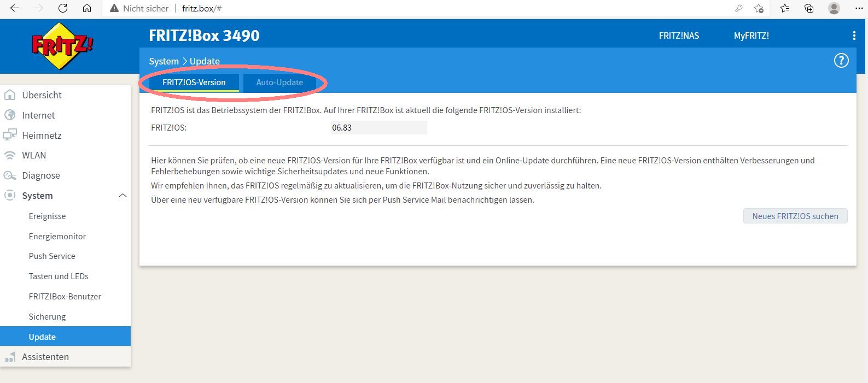Viewport: 868px width, 383px height.
Task: Switch to the FRITZ!OS-Version tab
Action: click(194, 83)
